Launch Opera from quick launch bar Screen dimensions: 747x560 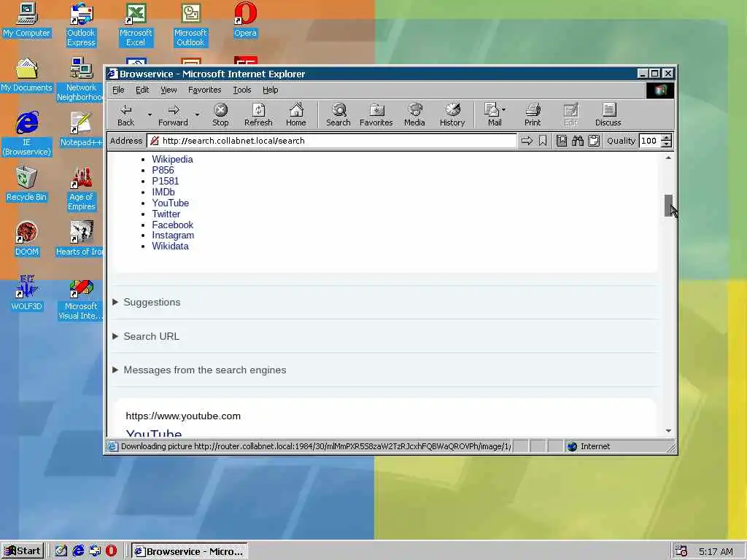pyautogui.click(x=111, y=551)
